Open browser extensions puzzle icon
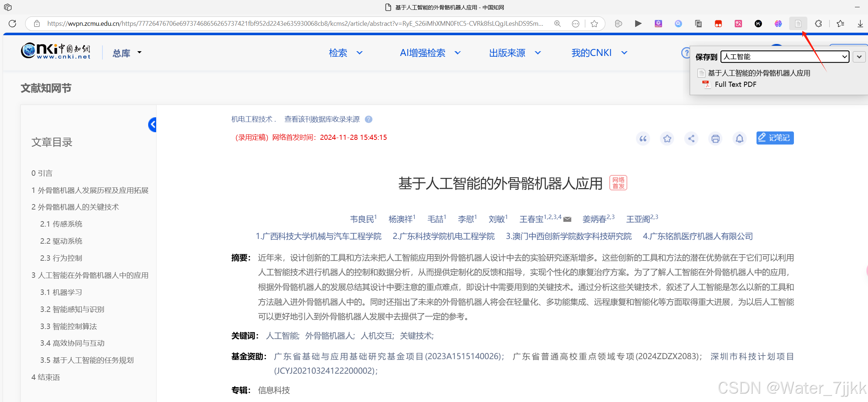 [818, 24]
